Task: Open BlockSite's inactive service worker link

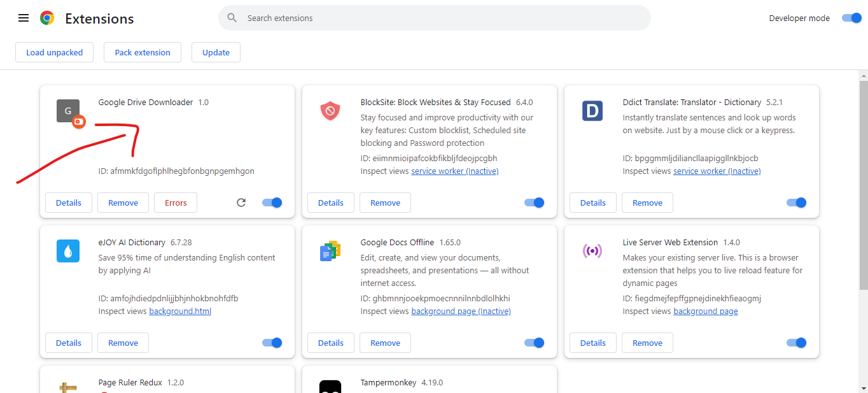Action: pos(454,171)
